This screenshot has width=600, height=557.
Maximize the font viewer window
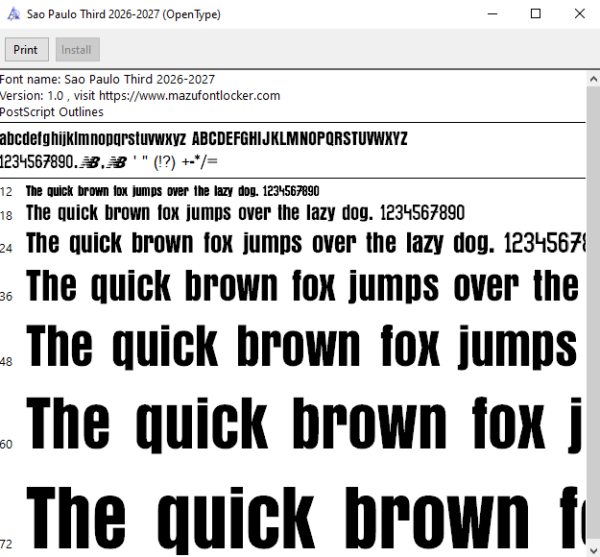(536, 14)
